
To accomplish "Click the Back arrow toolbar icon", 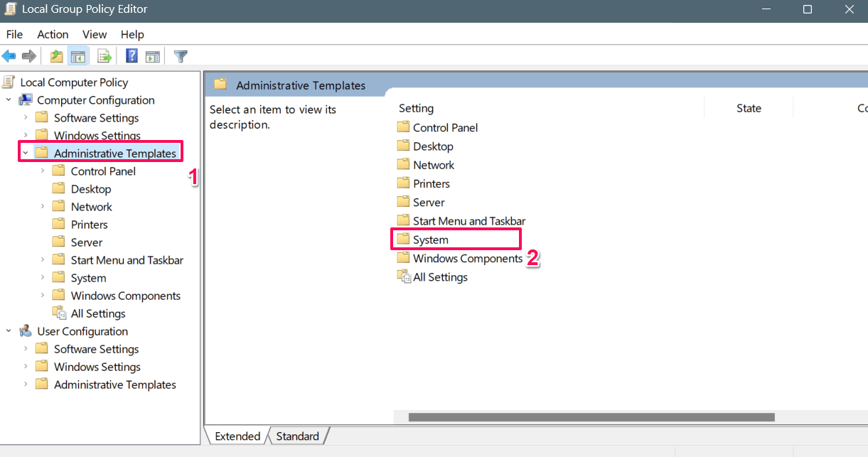I will pyautogui.click(x=9, y=55).
